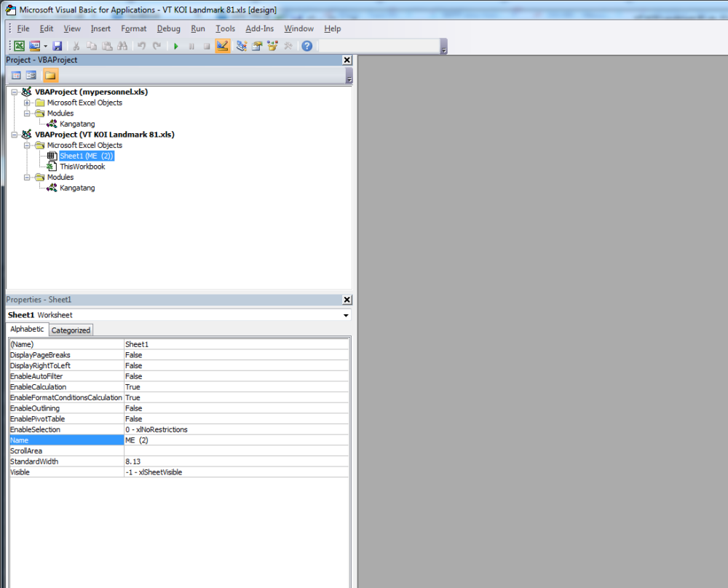Run macro with the green play icon
728x588 pixels.
(x=176, y=46)
